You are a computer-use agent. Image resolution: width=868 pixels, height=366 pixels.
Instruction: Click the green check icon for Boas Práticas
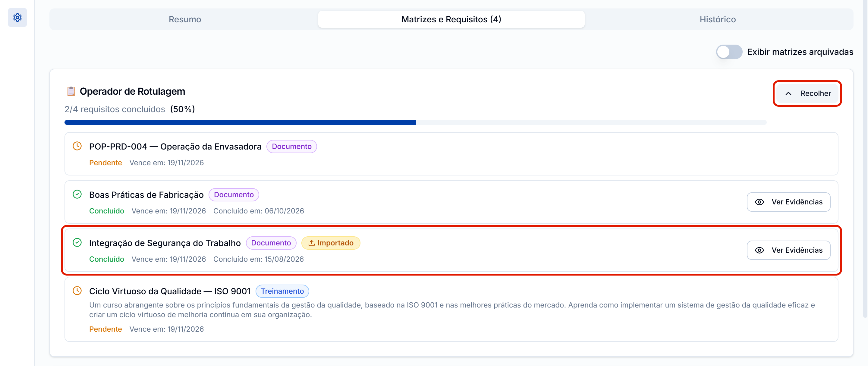(x=77, y=194)
